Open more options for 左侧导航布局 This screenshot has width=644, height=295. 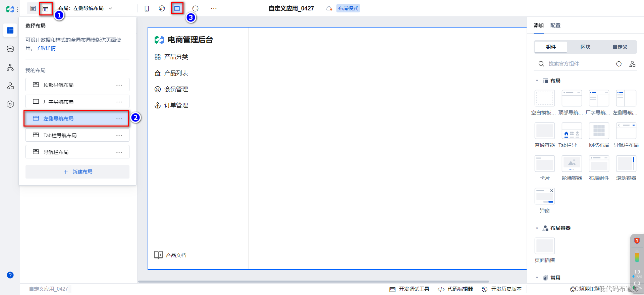click(119, 118)
